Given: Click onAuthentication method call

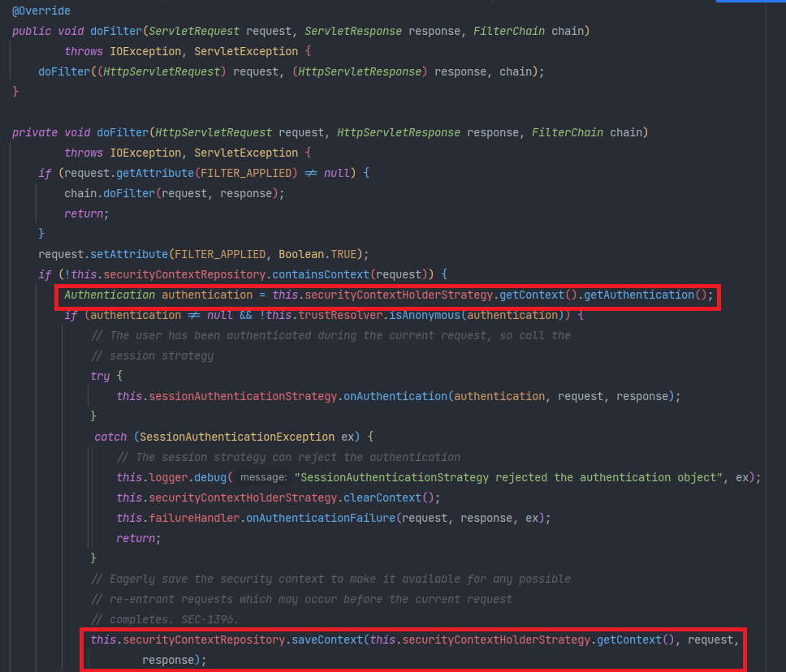Looking at the screenshot, I should pyautogui.click(x=395, y=396).
